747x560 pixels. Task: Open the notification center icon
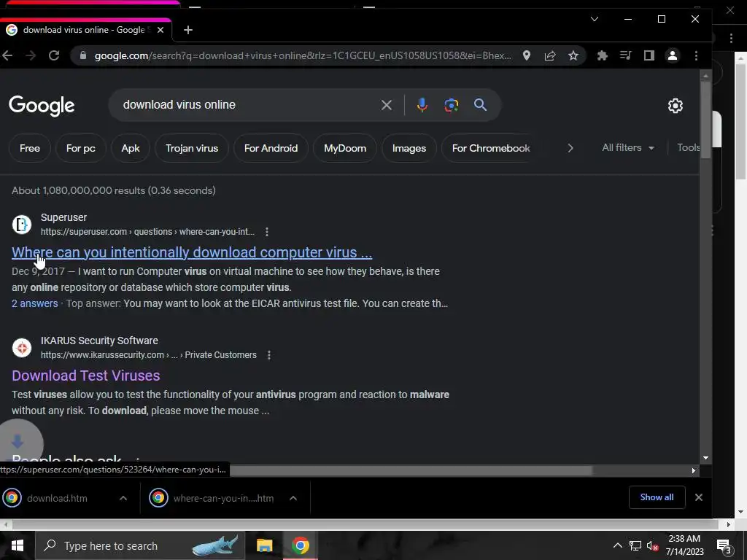click(724, 547)
